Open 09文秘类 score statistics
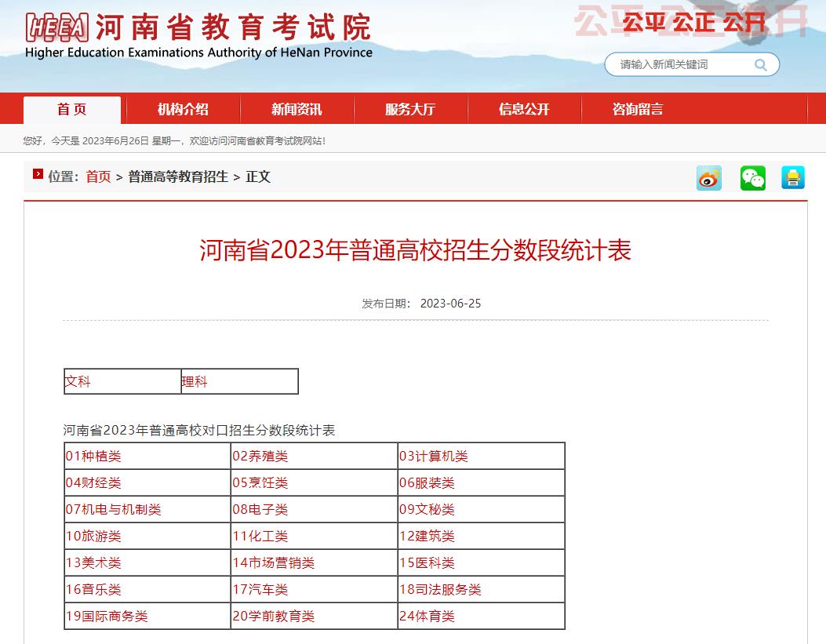Image resolution: width=826 pixels, height=644 pixels. [427, 509]
